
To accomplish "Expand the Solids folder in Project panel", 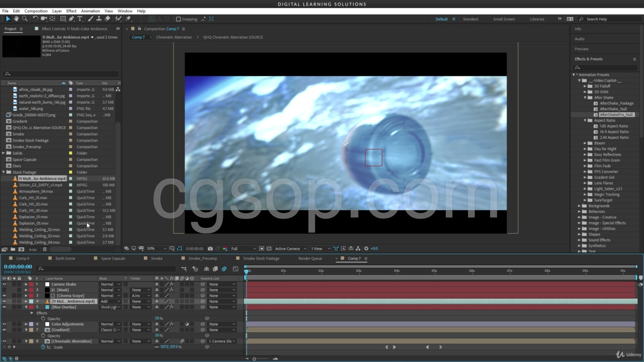I will coord(4,153).
